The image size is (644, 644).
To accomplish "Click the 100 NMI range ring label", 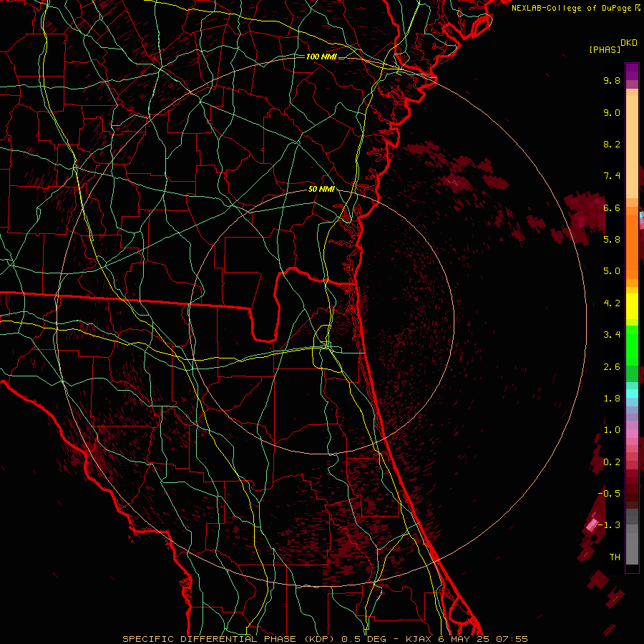I will pos(321,57).
